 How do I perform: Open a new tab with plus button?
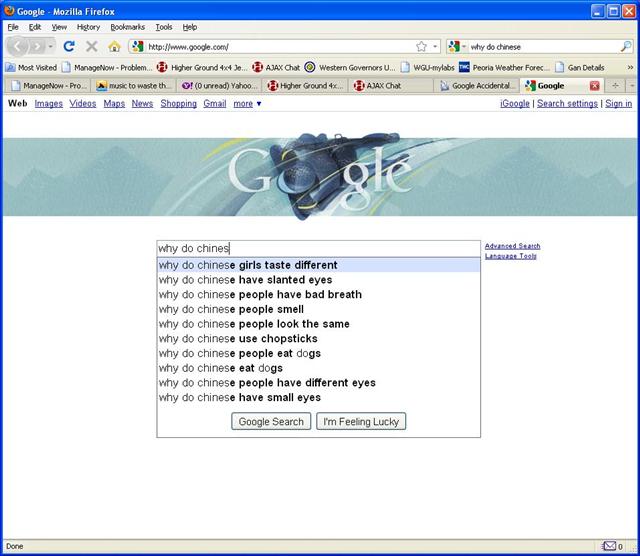615,86
